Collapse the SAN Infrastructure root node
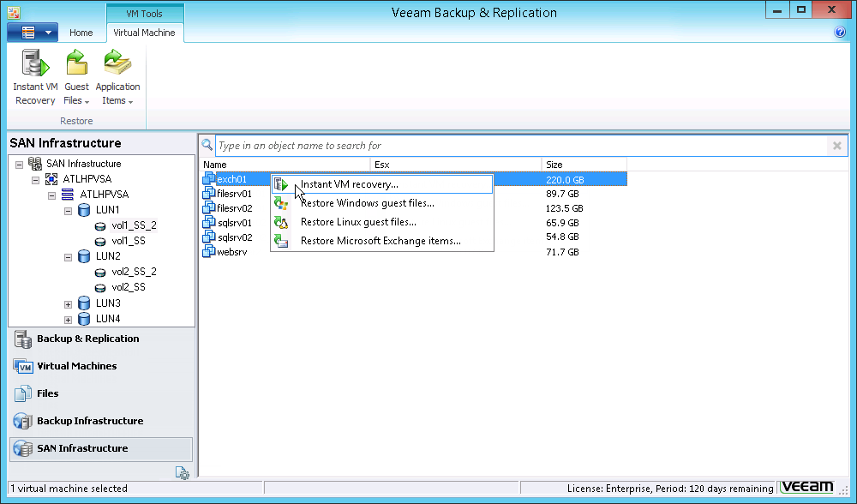857x504 pixels. point(19,164)
